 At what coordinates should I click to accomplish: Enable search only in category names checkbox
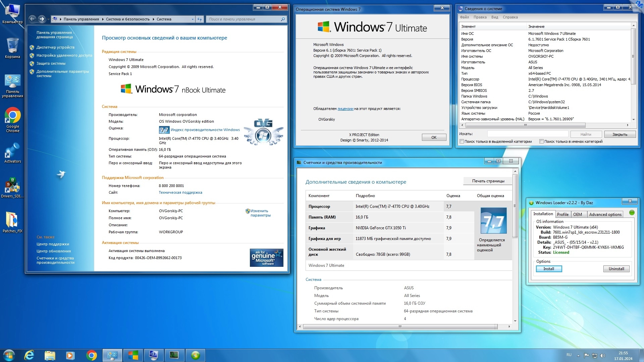click(x=541, y=141)
